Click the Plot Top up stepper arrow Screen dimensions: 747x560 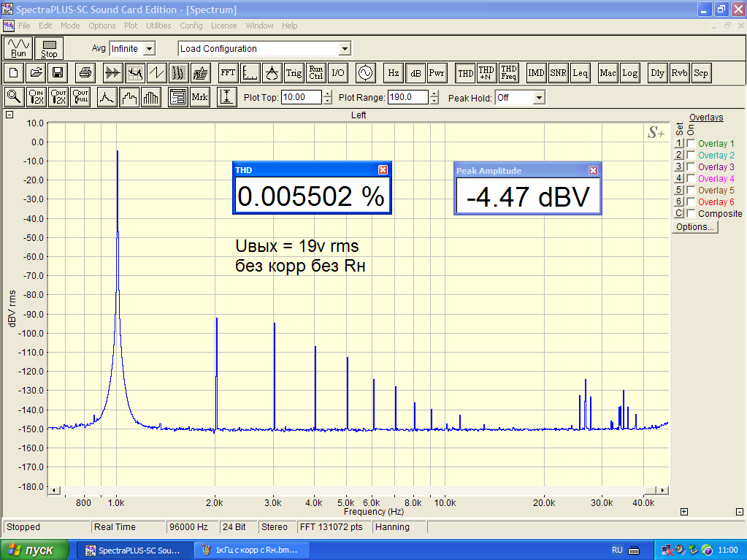328,93
